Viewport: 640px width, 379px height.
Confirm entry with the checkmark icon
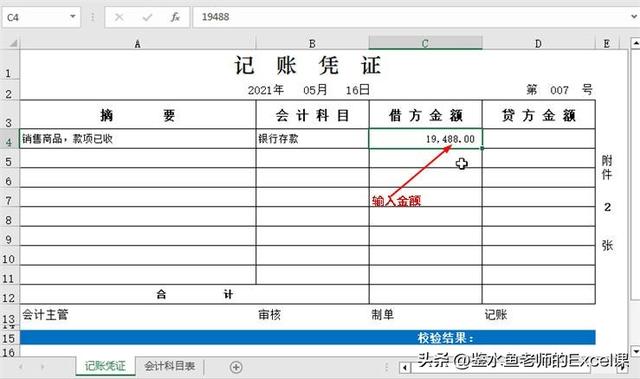(x=147, y=17)
